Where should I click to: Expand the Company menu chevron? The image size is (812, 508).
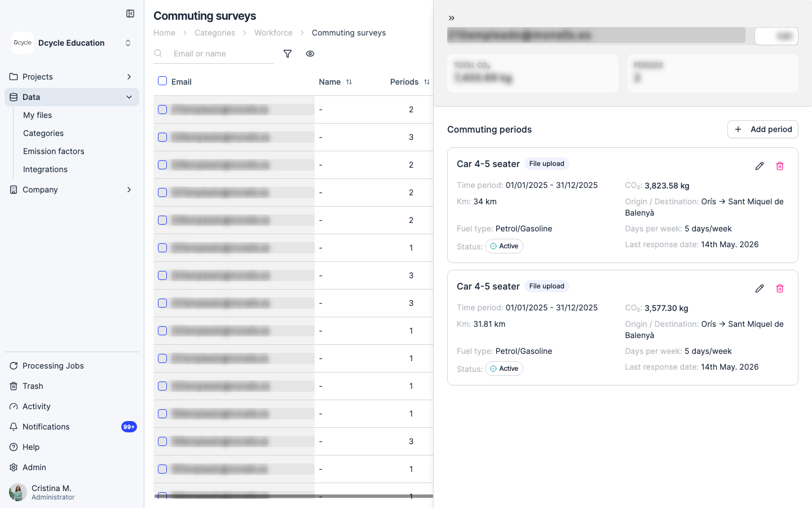click(x=129, y=190)
